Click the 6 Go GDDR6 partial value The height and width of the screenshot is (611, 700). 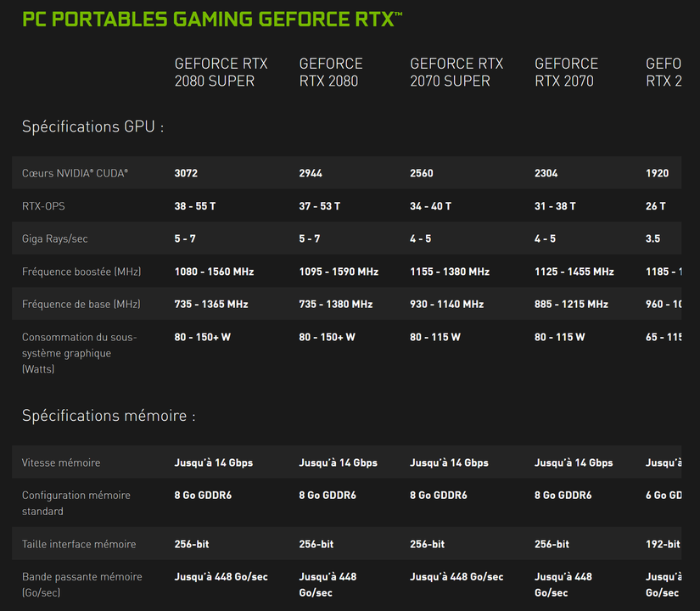664,495
